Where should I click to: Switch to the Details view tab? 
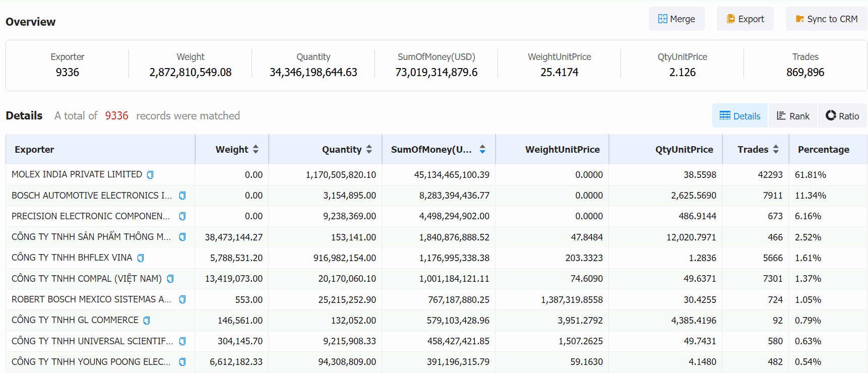click(740, 116)
